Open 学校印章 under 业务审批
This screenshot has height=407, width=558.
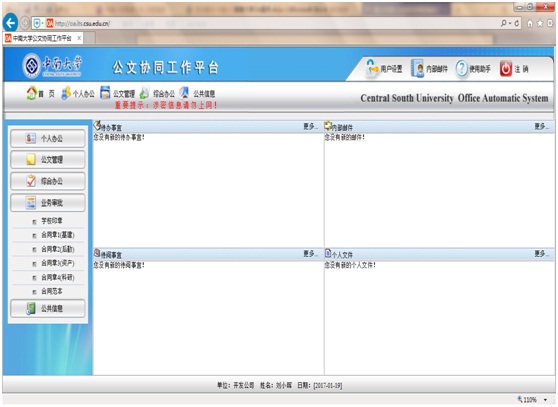(51, 221)
